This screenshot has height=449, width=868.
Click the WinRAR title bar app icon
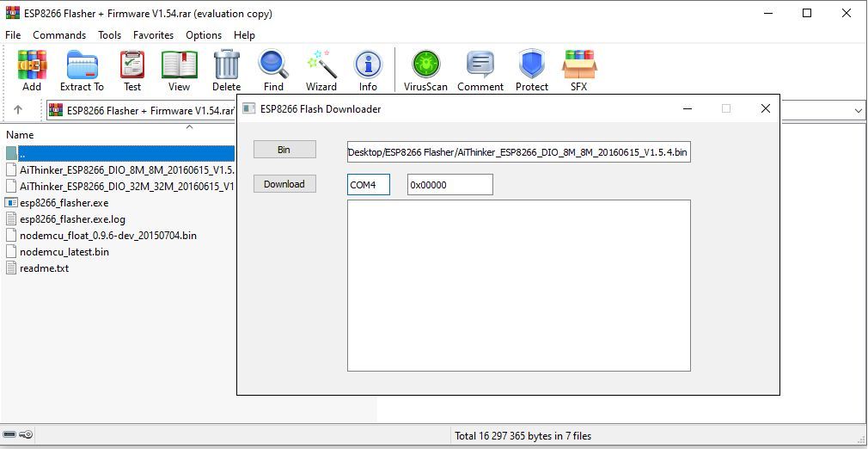[x=12, y=13]
